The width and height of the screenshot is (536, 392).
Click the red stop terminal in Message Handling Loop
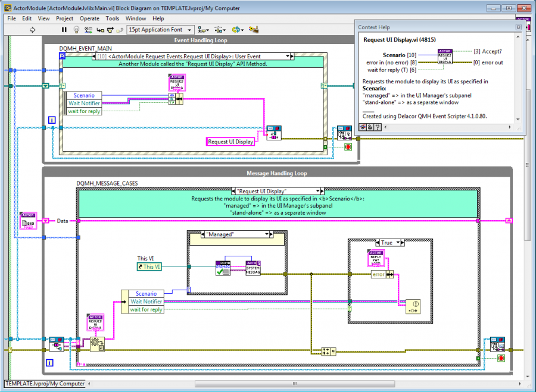coord(501,359)
